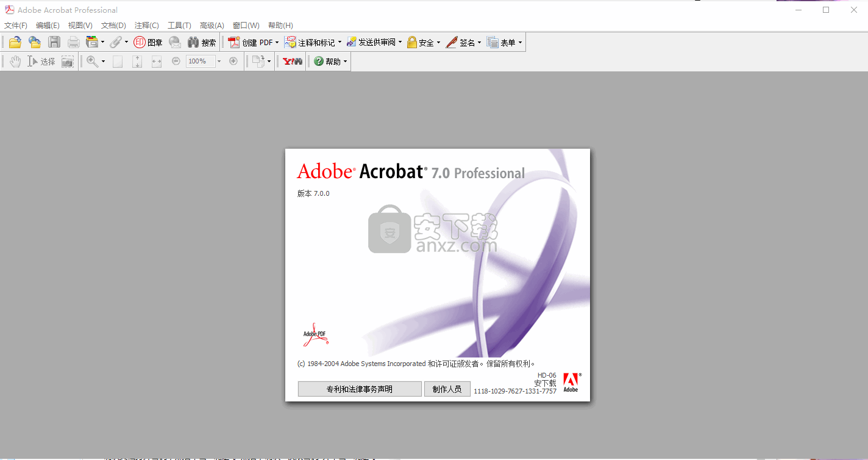Click 注释和标记 toolbar button
This screenshot has height=460, width=868.
tap(310, 42)
